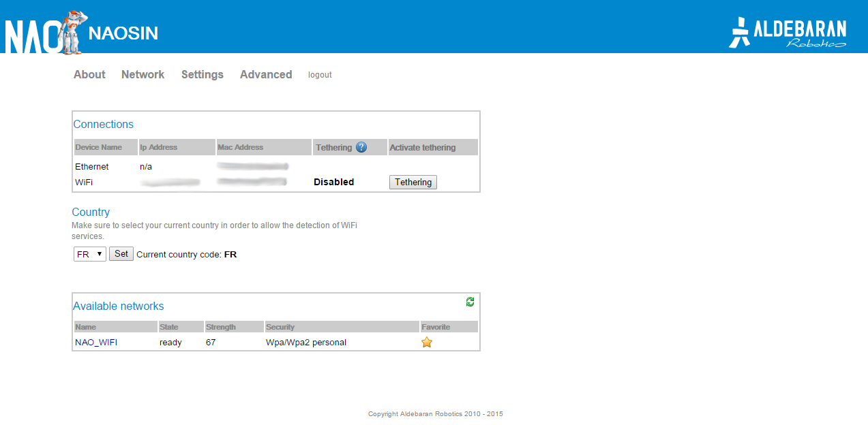Open the About page
Viewport: 868px width, 425px height.
(x=89, y=75)
